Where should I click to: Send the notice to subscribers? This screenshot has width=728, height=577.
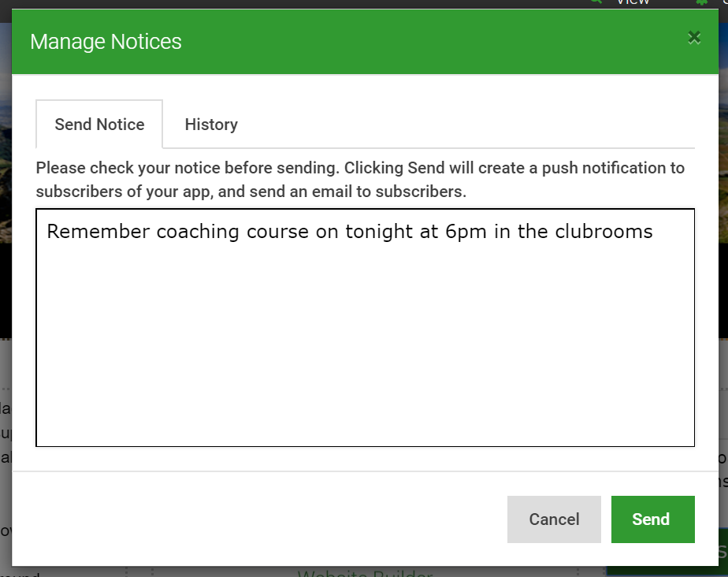click(x=652, y=519)
